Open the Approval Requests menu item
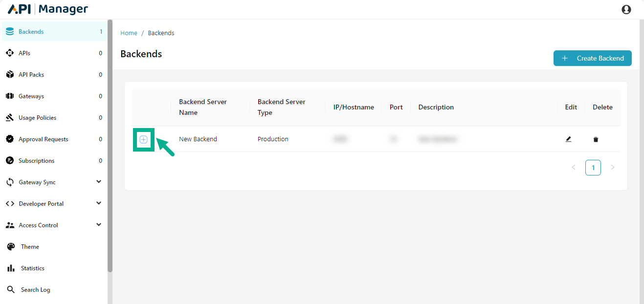 tap(43, 139)
